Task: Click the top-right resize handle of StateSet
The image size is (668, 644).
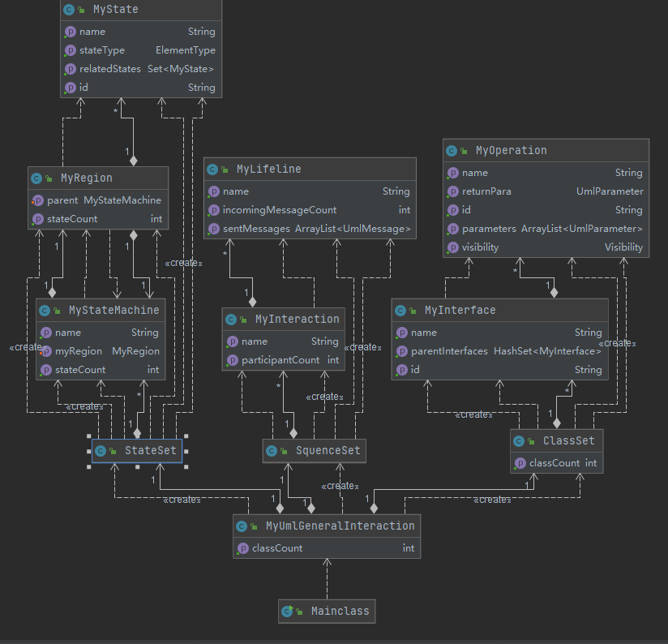Action: (x=186, y=436)
